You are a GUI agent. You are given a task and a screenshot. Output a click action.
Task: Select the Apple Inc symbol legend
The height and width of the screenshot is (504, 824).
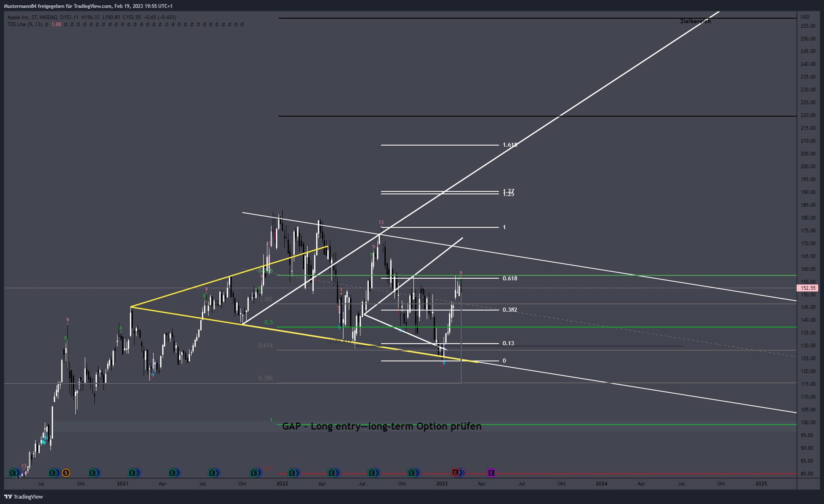click(x=91, y=17)
